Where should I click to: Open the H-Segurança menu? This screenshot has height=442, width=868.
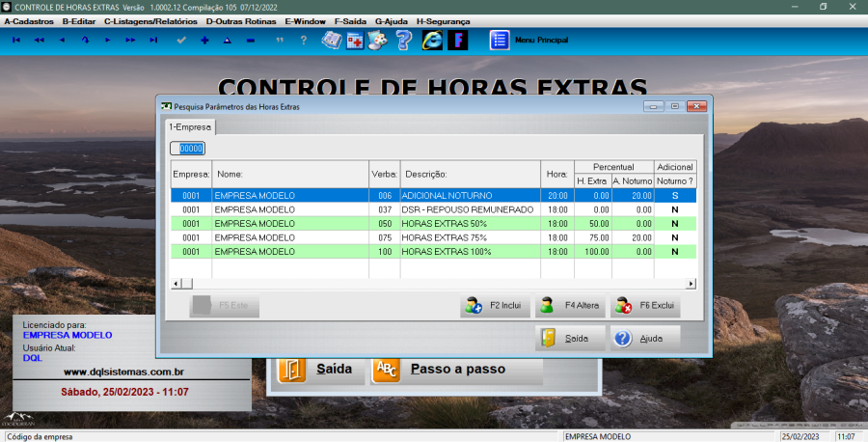click(444, 20)
